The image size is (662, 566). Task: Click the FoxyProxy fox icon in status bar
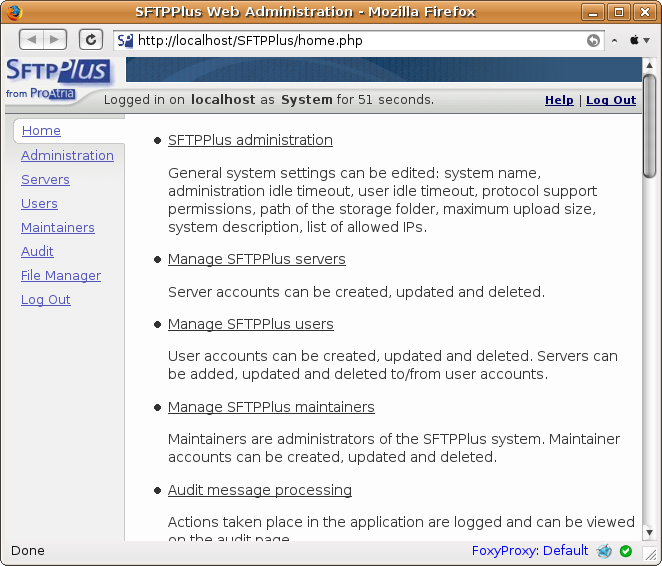[604, 550]
